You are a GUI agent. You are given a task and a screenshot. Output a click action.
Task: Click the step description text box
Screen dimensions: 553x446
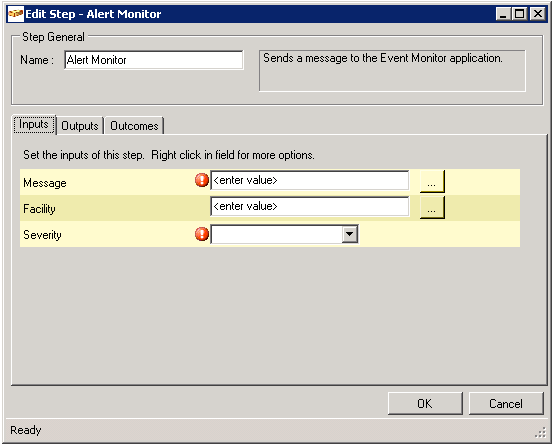[x=392, y=71]
